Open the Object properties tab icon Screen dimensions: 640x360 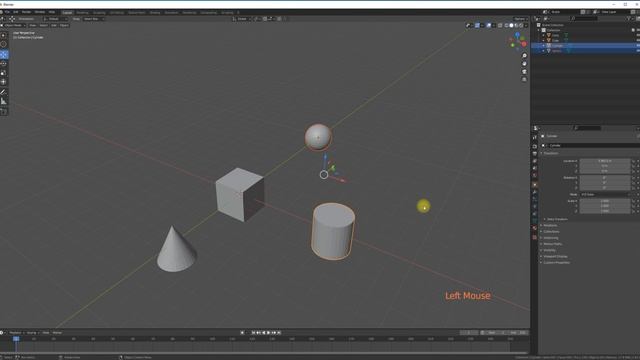[535, 185]
